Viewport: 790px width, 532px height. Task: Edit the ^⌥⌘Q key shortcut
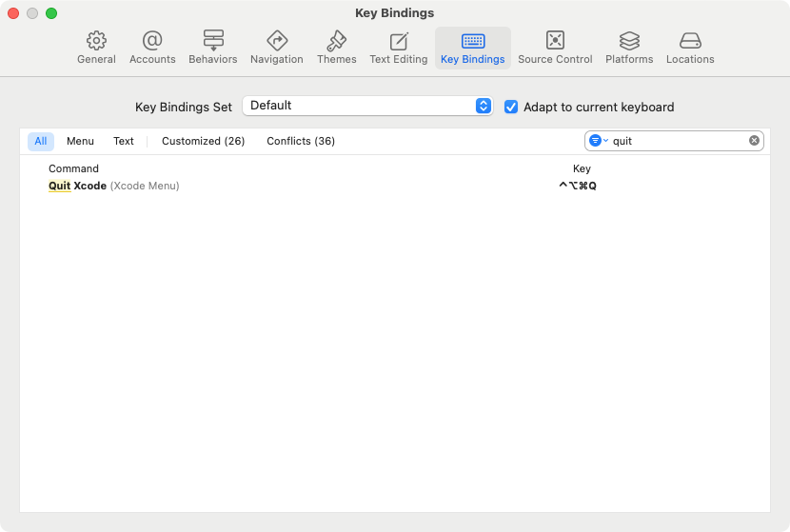(x=578, y=186)
